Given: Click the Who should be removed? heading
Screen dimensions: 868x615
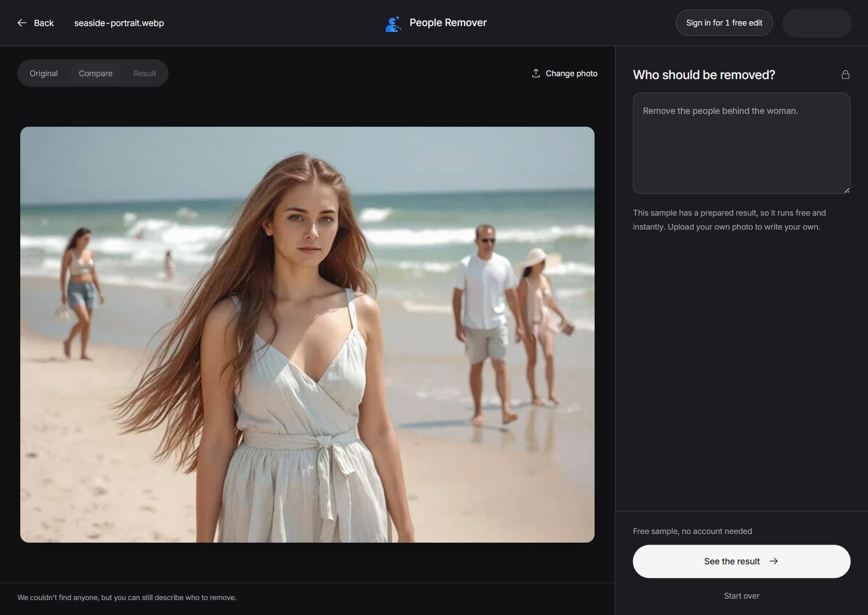Looking at the screenshot, I should click(x=704, y=75).
